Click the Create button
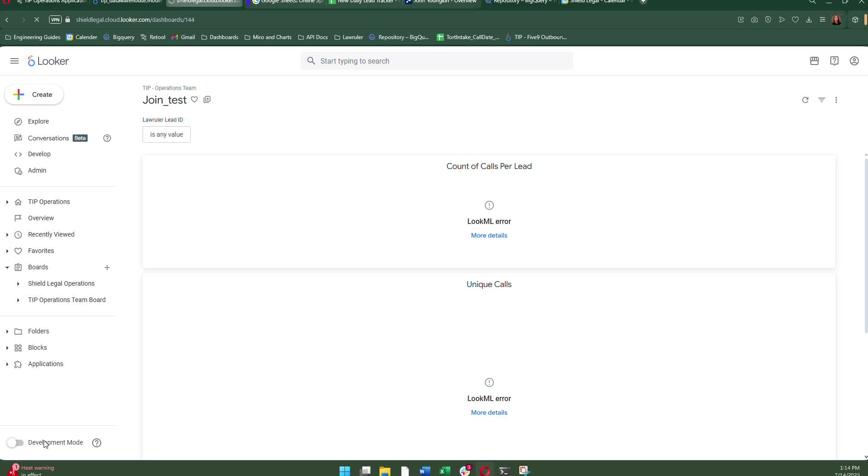The height and width of the screenshot is (476, 868). (34, 94)
